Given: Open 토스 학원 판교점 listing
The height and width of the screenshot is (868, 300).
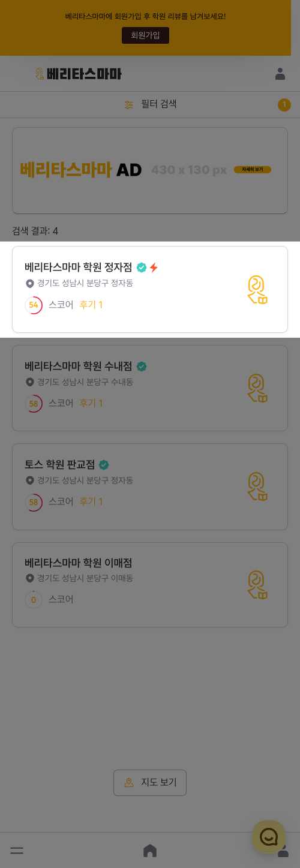Looking at the screenshot, I should pos(150,486).
